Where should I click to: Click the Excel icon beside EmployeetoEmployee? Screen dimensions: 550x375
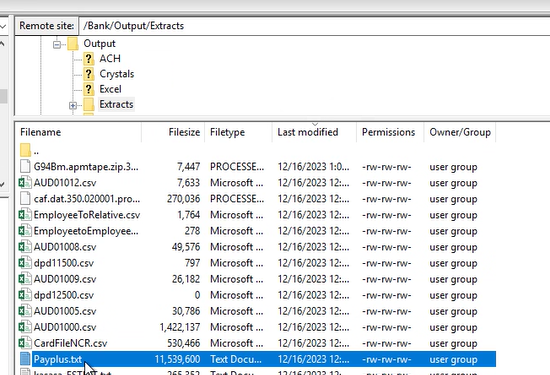[25, 231]
